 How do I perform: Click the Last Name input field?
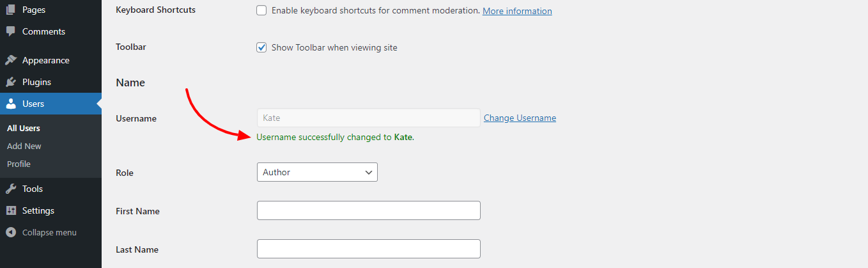369,249
